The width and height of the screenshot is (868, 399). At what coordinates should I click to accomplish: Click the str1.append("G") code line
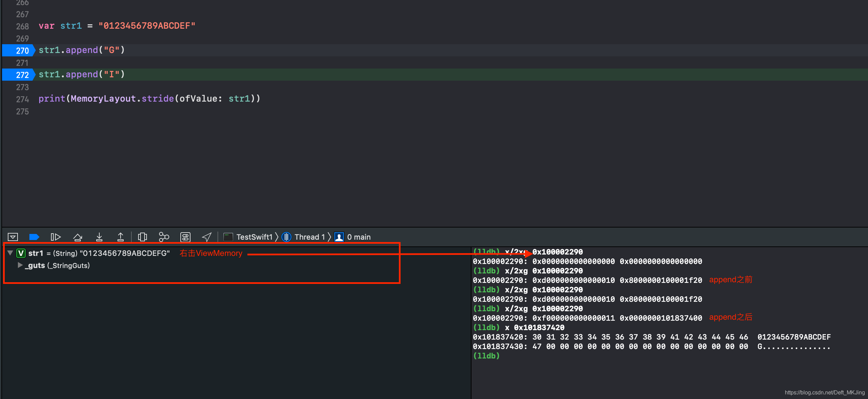(x=82, y=50)
